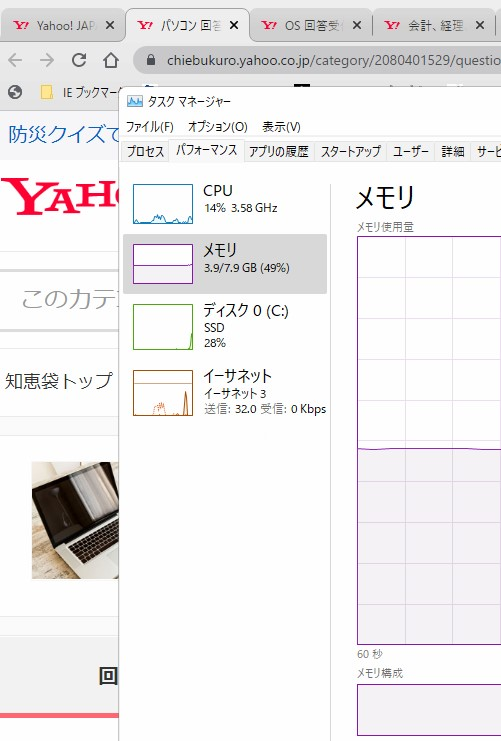Select the イーサネット 3 network entry
This screenshot has width=501, height=741.
click(225, 393)
